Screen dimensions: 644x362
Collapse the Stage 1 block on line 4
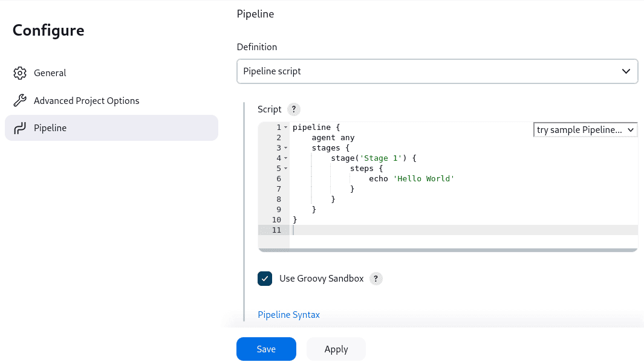point(285,158)
